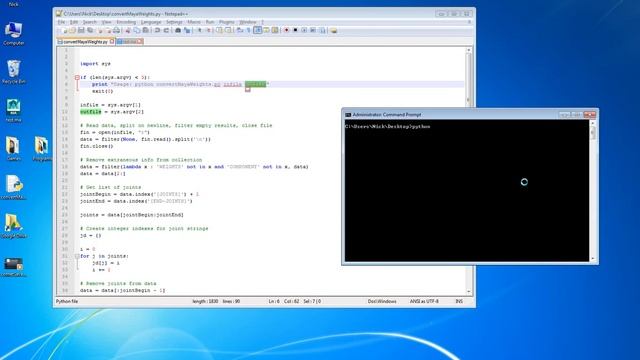Click Command Prompt scrollbar up arrow
The width and height of the screenshot is (640, 360).
[x=593, y=123]
